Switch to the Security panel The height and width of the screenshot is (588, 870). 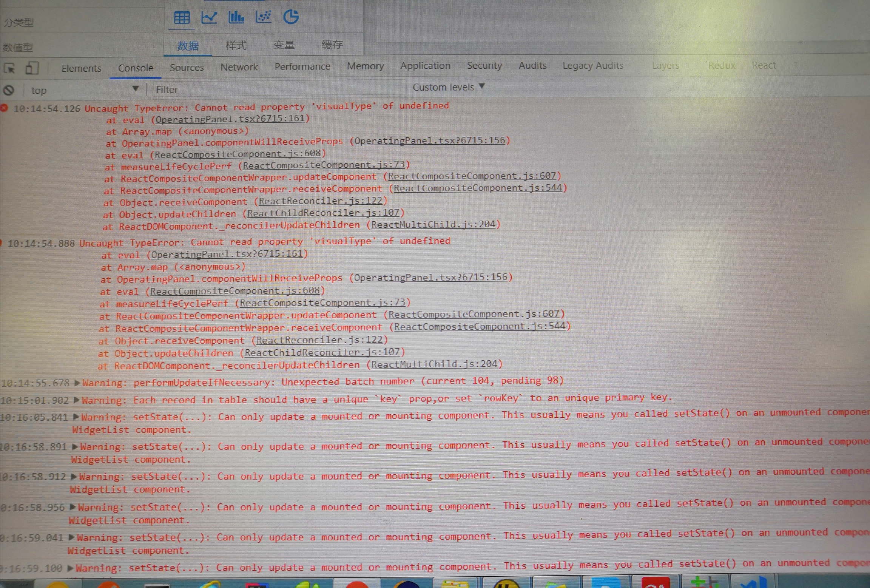(x=484, y=65)
